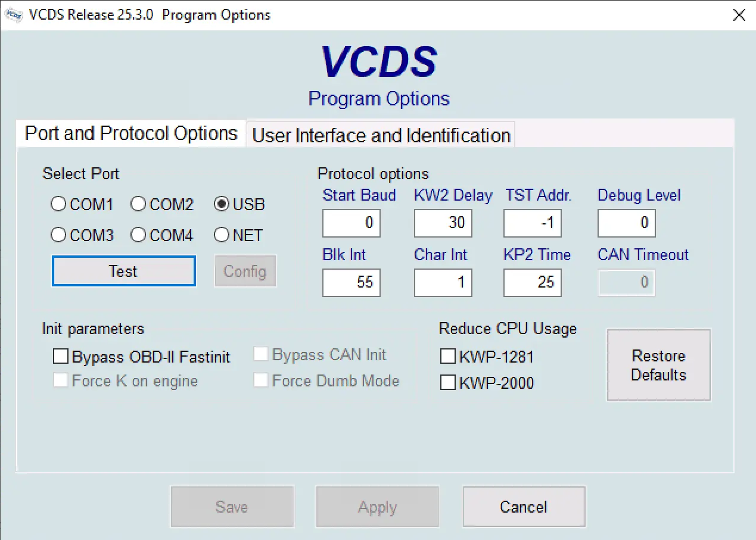Image resolution: width=756 pixels, height=540 pixels.
Task: Click the Save button
Action: [x=232, y=507]
